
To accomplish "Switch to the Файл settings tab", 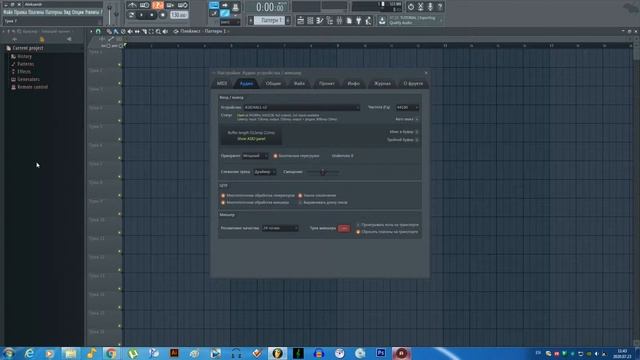I will 299,83.
